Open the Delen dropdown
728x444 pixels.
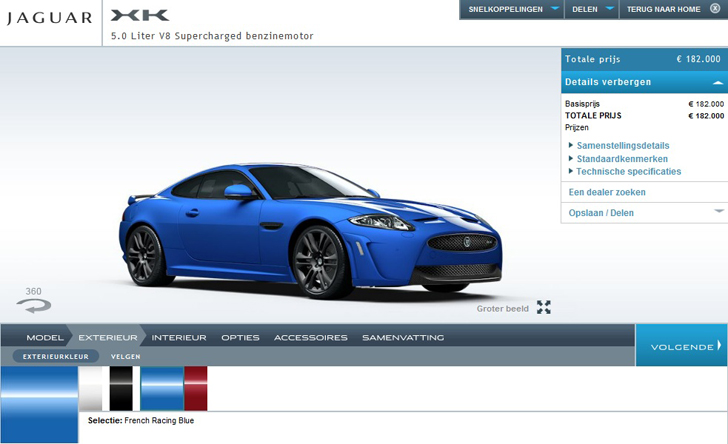tap(592, 9)
